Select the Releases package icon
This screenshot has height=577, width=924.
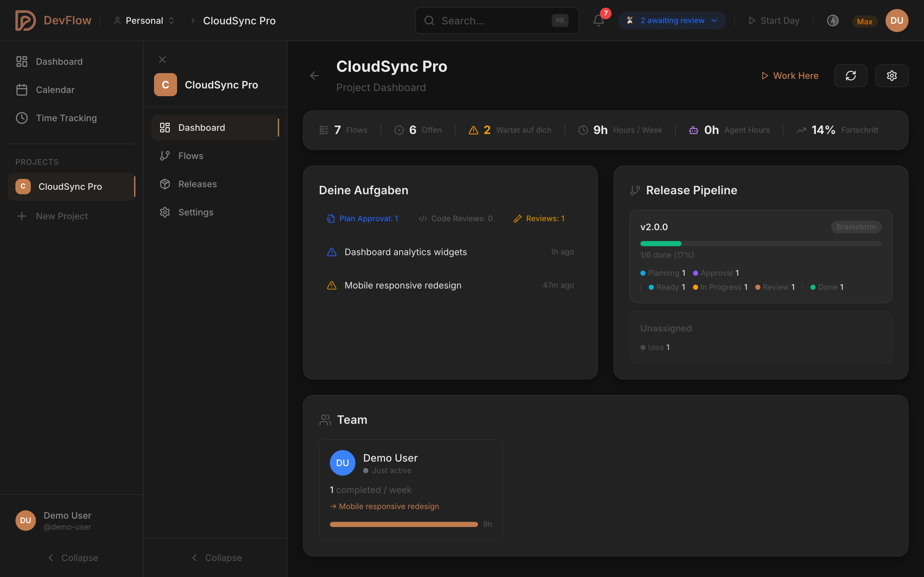coord(165,184)
